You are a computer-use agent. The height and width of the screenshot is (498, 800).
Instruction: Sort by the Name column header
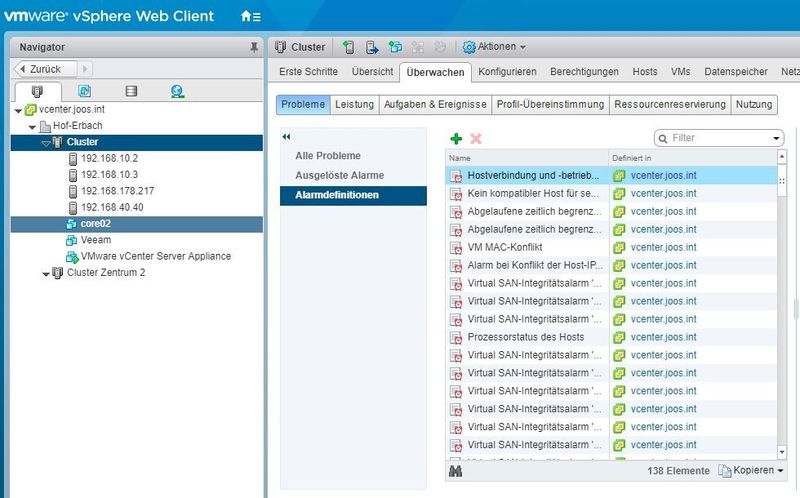pyautogui.click(x=527, y=158)
